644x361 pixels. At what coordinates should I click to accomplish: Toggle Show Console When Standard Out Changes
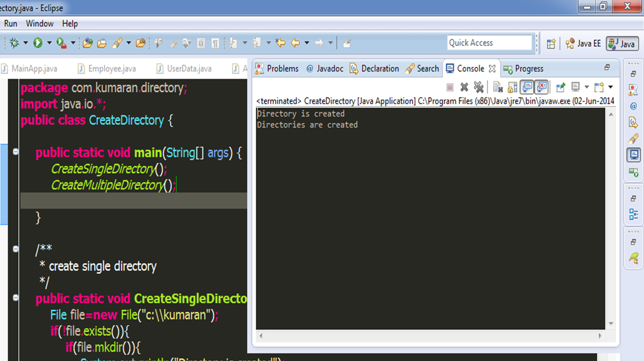tap(527, 87)
